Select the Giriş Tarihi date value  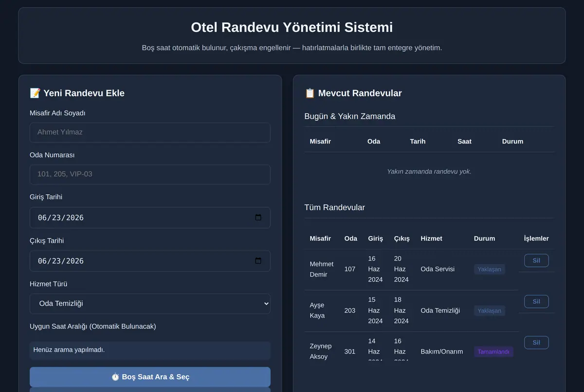point(61,218)
